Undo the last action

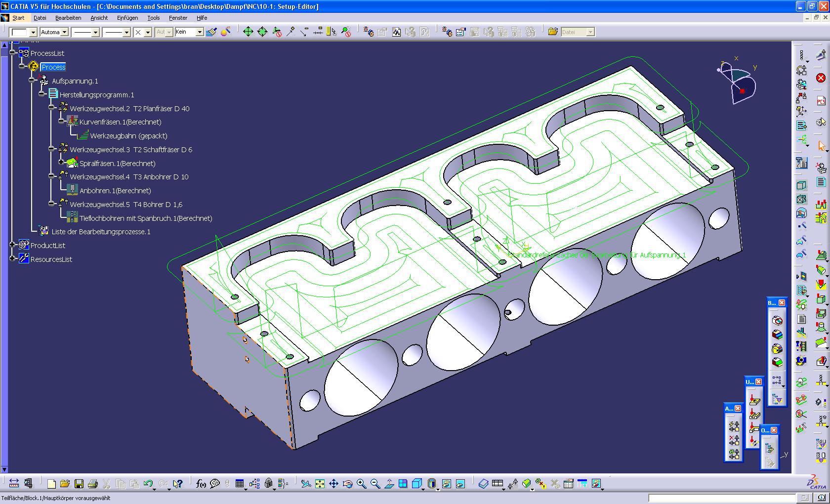pyautogui.click(x=148, y=484)
